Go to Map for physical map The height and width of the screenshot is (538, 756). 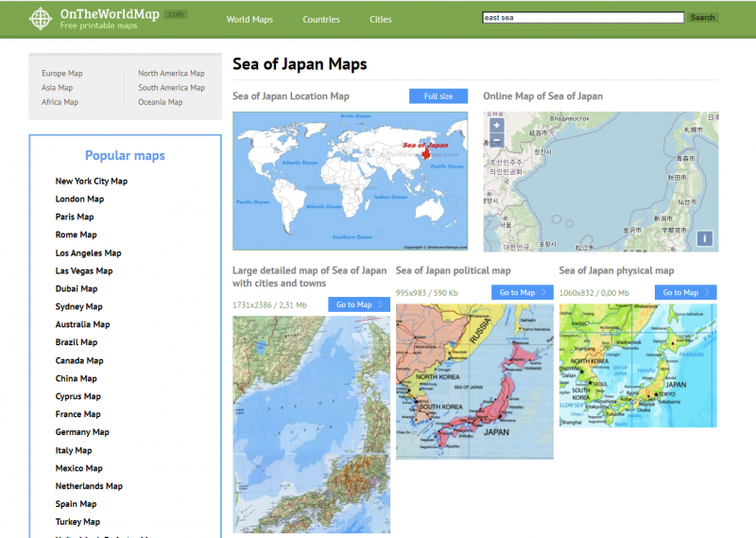(x=685, y=293)
